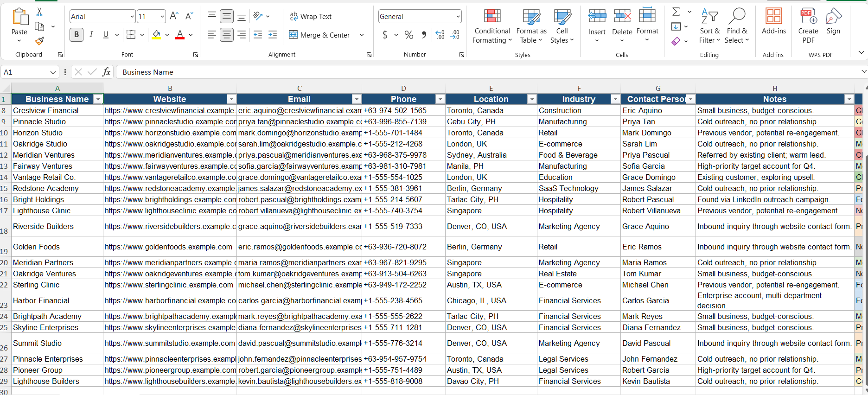The width and height of the screenshot is (868, 395).
Task: Toggle Wrap Text
Action: point(311,17)
